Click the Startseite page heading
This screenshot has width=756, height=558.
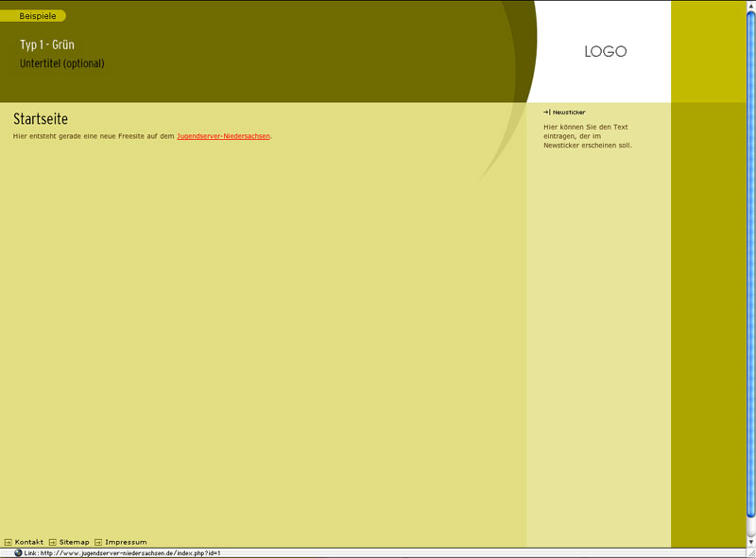[x=41, y=119]
